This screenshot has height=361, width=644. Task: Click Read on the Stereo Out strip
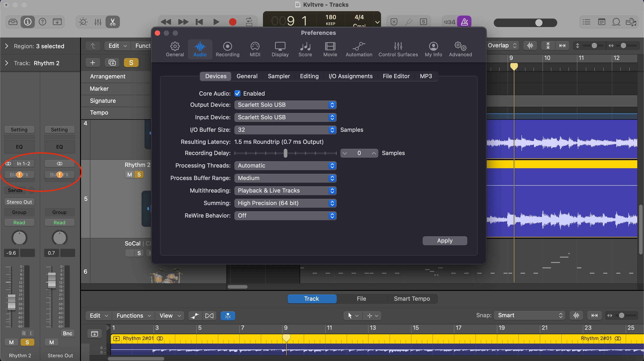pyautogui.click(x=59, y=222)
